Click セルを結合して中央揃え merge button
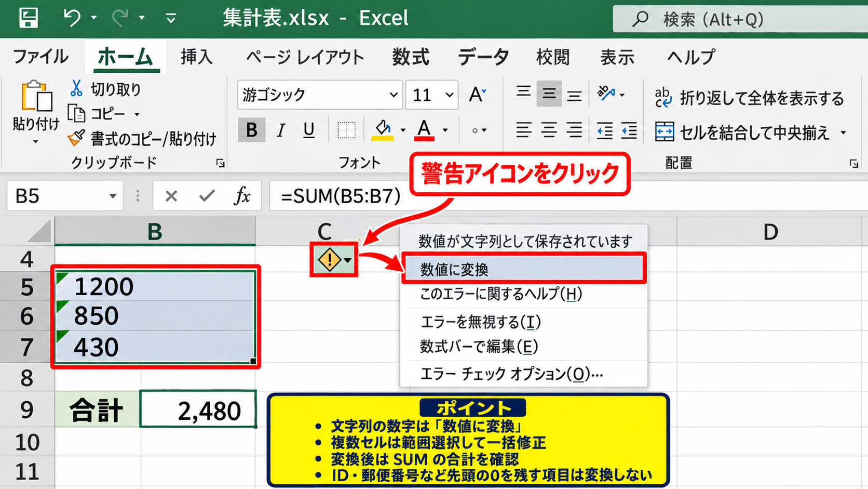This screenshot has height=489, width=868. tap(742, 132)
